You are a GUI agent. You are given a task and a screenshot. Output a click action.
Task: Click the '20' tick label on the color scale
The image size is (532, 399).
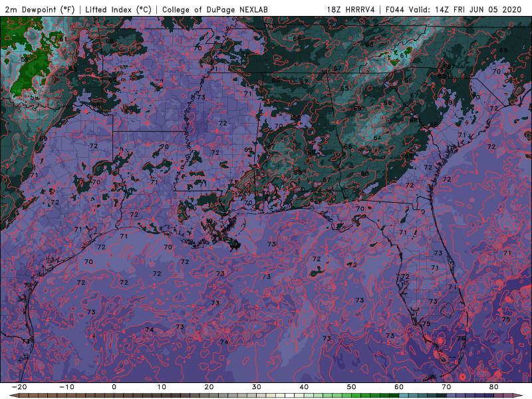(x=209, y=387)
